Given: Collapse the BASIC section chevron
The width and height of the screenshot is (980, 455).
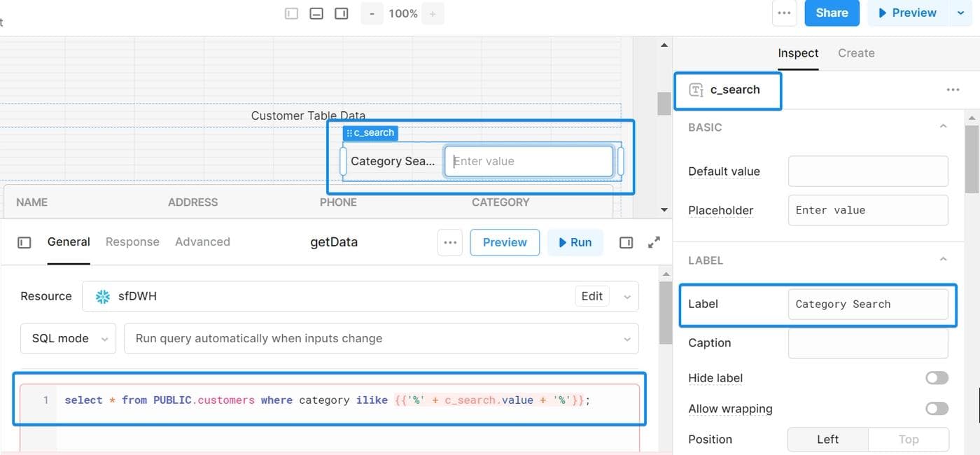Looking at the screenshot, I should click(x=943, y=127).
